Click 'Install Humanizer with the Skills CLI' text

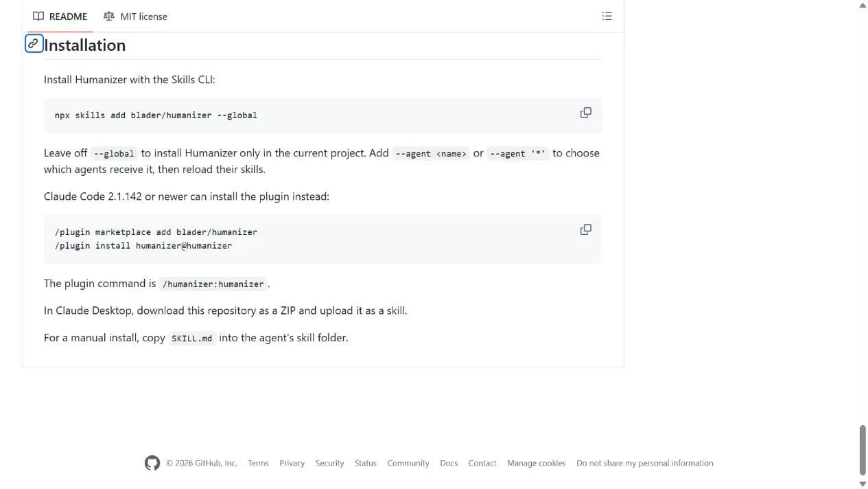click(x=129, y=80)
